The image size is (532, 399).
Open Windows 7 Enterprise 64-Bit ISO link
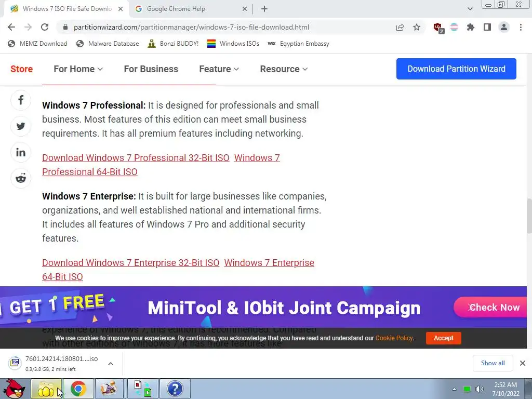[62, 276]
